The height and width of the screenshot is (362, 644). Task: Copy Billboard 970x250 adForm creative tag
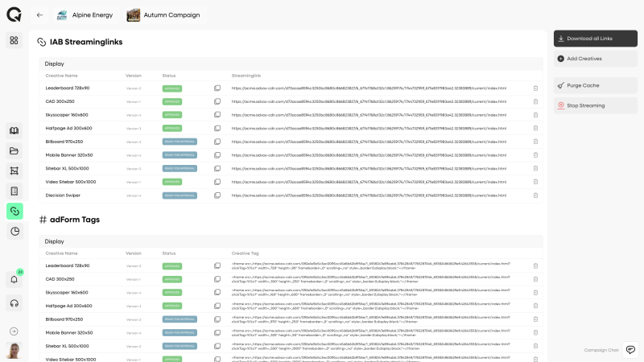click(x=217, y=319)
